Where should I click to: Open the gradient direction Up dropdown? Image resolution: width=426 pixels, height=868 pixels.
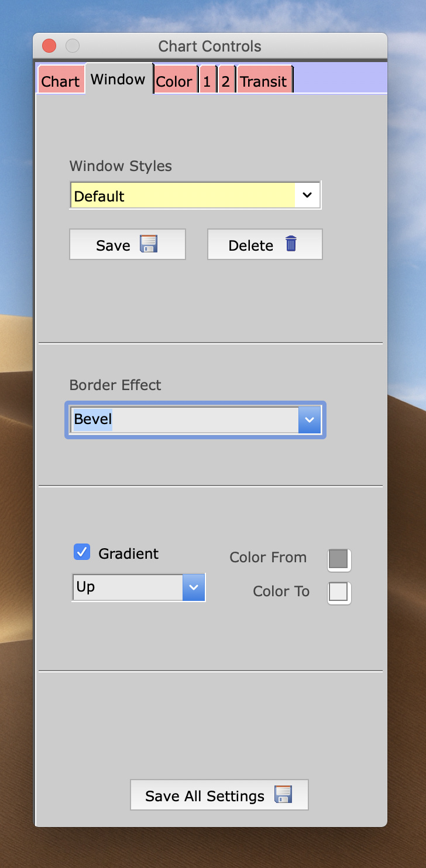[194, 587]
